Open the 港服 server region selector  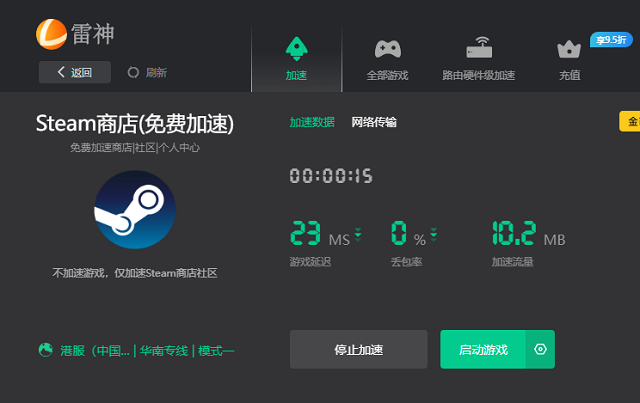click(x=136, y=350)
